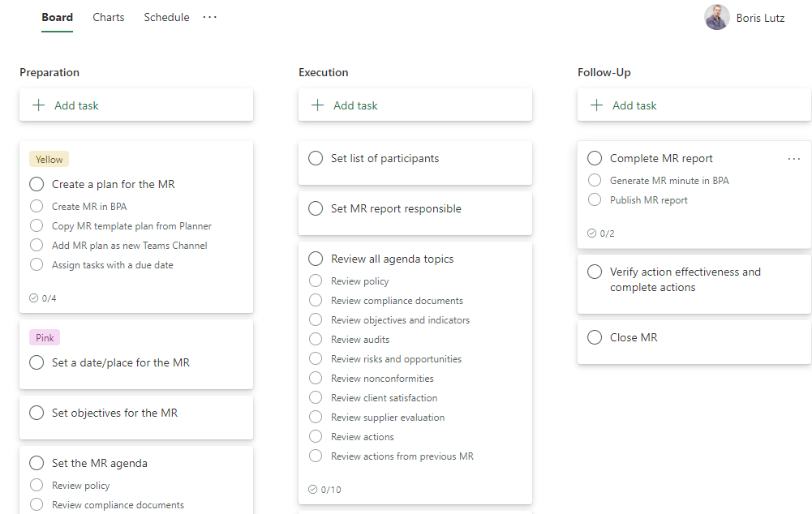This screenshot has height=514, width=812.
Task: Complete the Complete MR report task
Action: click(x=595, y=158)
